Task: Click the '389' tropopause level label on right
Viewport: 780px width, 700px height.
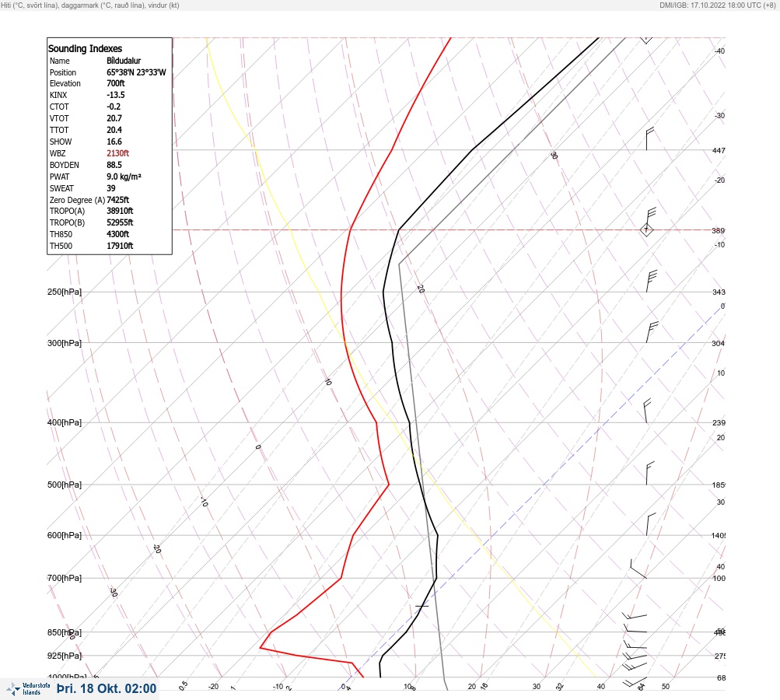Action: (x=719, y=230)
